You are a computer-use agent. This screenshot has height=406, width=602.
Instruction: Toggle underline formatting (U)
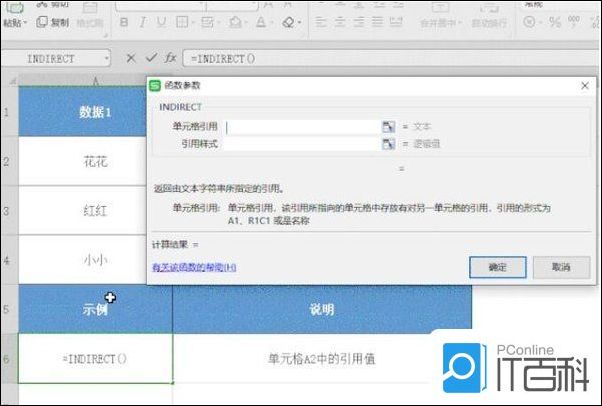[162, 22]
